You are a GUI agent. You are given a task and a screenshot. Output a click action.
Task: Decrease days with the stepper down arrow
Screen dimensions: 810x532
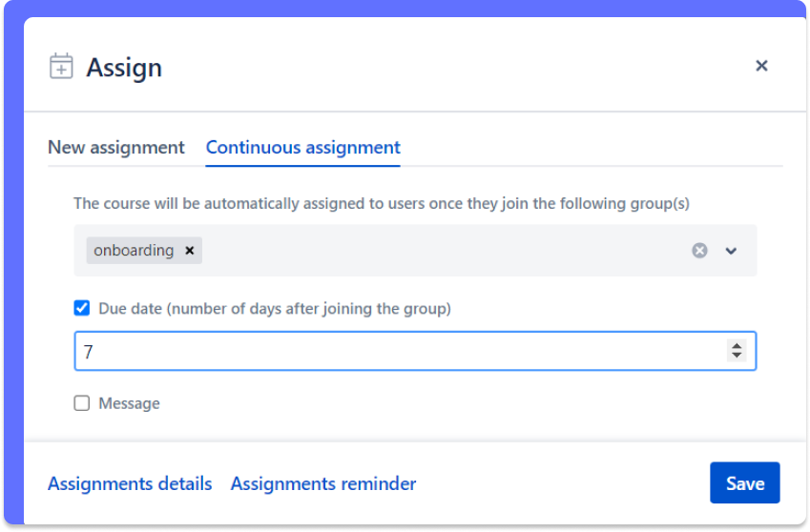click(x=736, y=357)
